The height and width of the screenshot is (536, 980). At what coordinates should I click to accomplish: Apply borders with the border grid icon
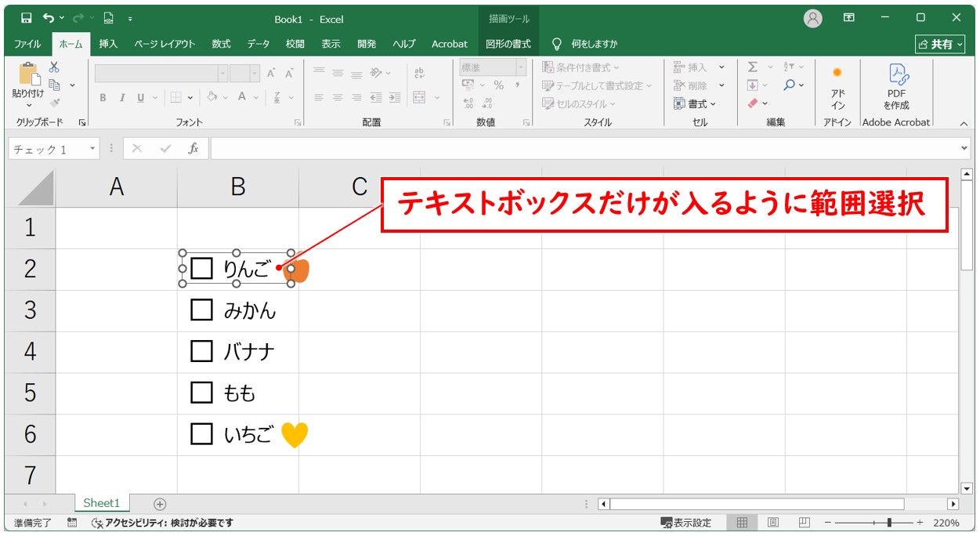[176, 97]
